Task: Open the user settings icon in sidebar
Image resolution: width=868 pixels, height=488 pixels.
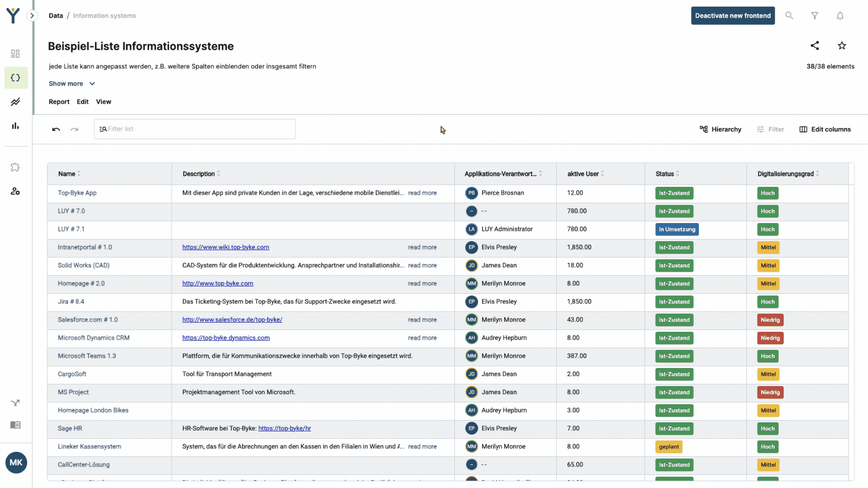Action: tap(15, 191)
